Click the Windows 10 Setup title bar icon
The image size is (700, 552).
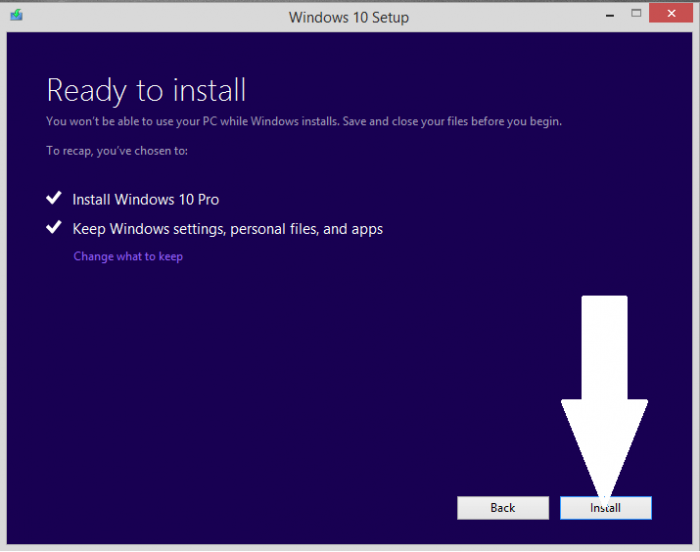pyautogui.click(x=17, y=15)
